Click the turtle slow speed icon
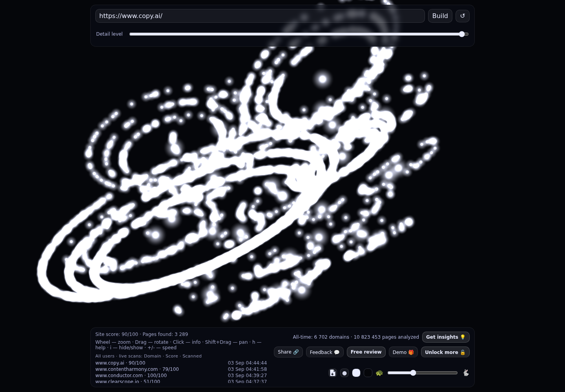 [379, 373]
